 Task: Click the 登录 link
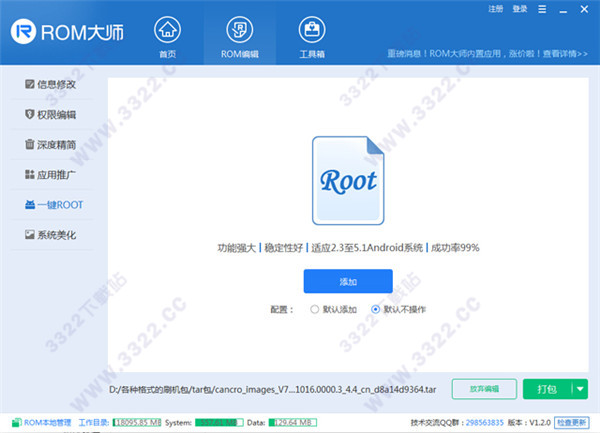click(520, 9)
